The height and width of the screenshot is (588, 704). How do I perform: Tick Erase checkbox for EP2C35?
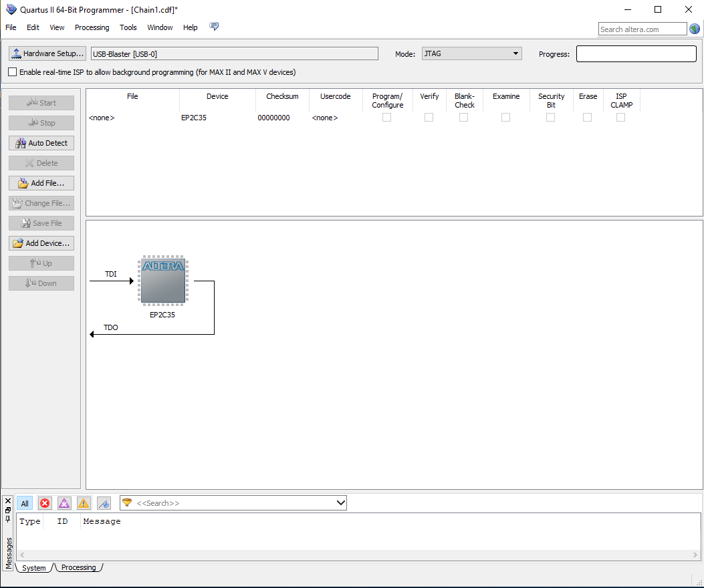587,117
